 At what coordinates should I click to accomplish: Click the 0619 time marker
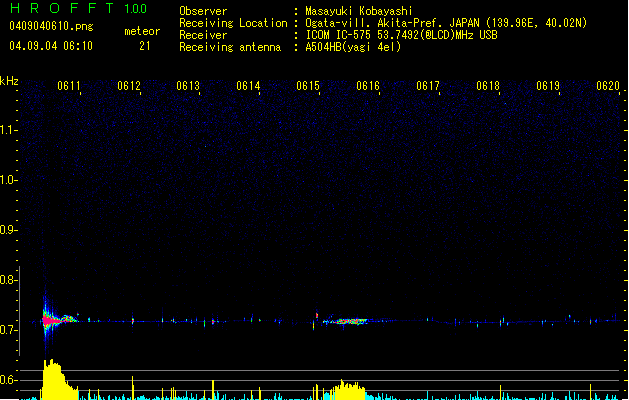(x=548, y=86)
